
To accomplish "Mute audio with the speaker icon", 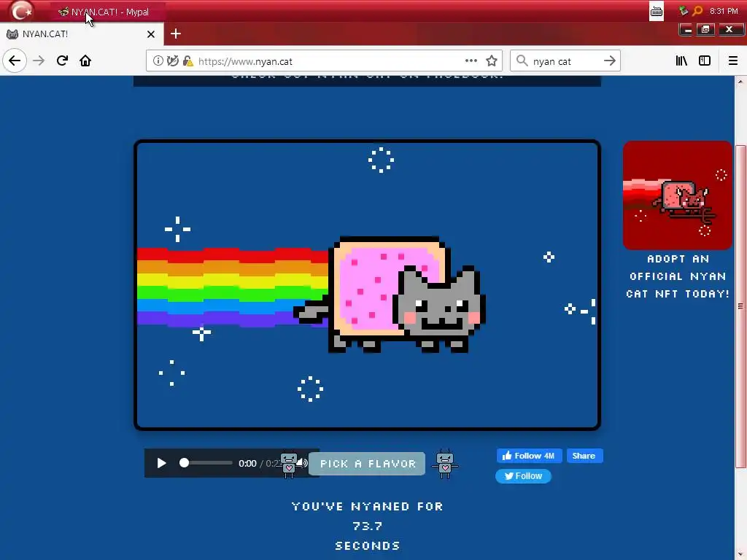I will tap(303, 463).
